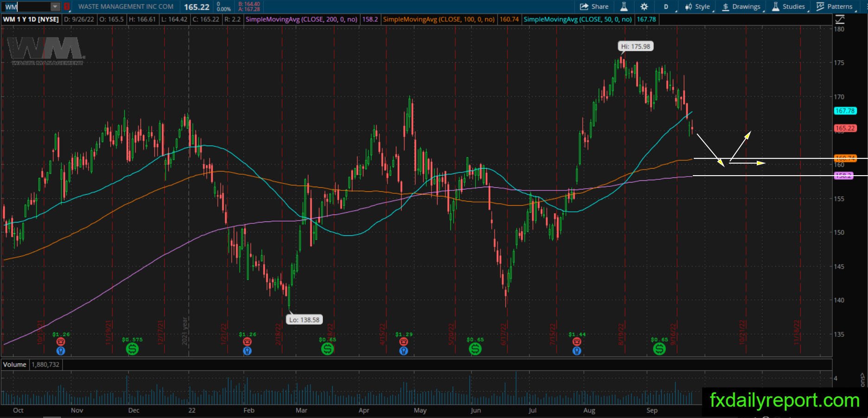Click the WM 1 Y 1D [NYSE] chart label
The height and width of the screenshot is (418, 868).
click(x=31, y=19)
